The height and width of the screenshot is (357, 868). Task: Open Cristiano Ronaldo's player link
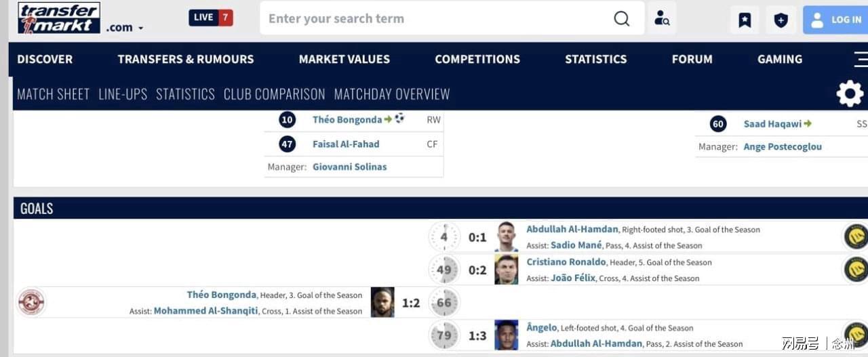pyautogui.click(x=566, y=262)
